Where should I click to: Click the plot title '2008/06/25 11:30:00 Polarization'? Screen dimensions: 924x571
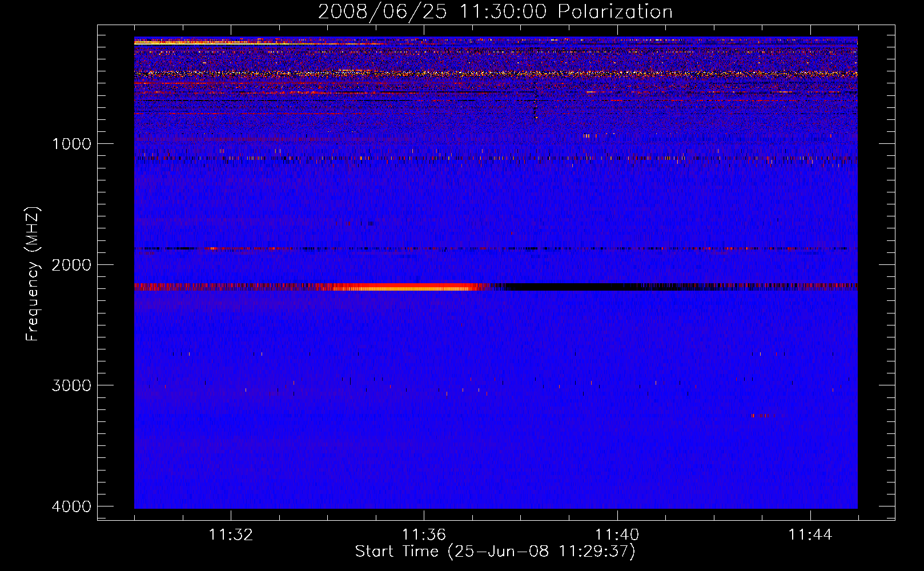point(495,11)
